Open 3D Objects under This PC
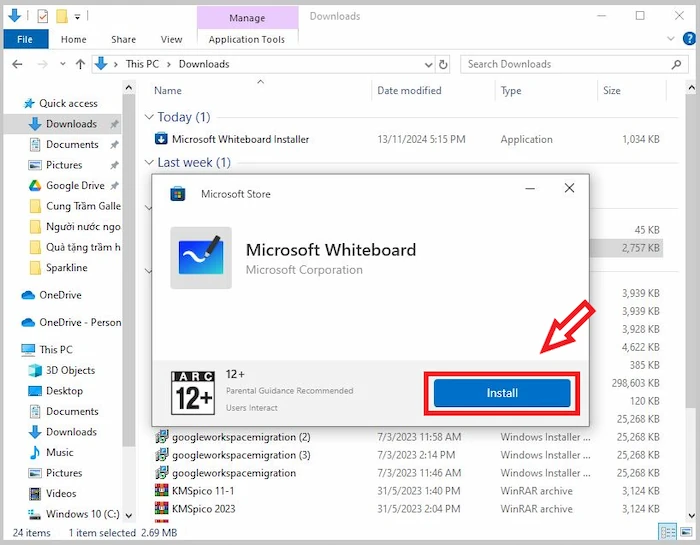The height and width of the screenshot is (545, 700). tap(71, 370)
